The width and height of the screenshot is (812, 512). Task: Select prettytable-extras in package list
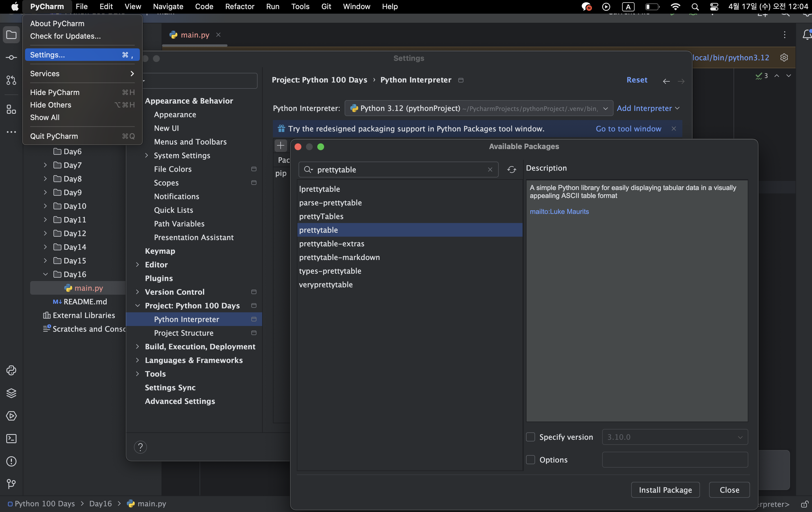click(x=409, y=243)
